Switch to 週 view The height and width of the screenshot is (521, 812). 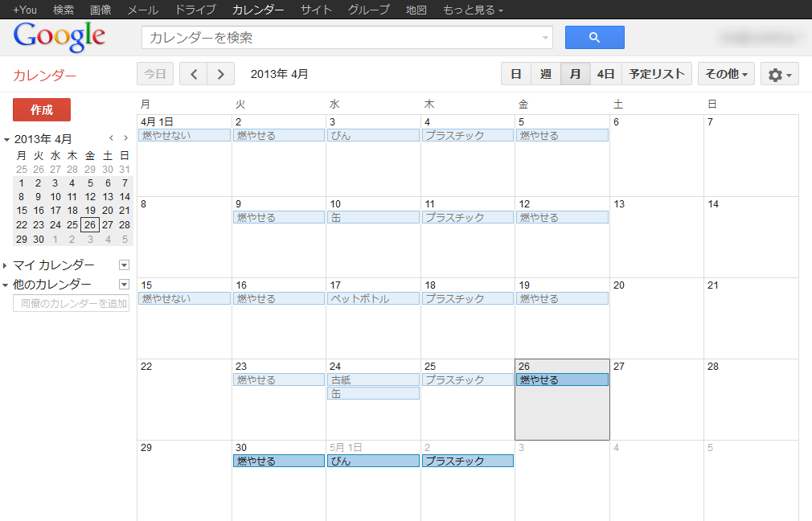546,74
